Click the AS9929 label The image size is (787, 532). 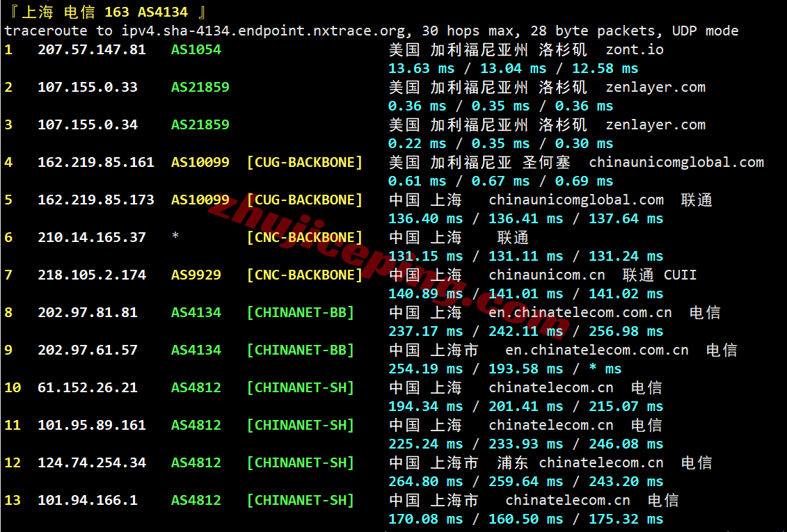196,275
